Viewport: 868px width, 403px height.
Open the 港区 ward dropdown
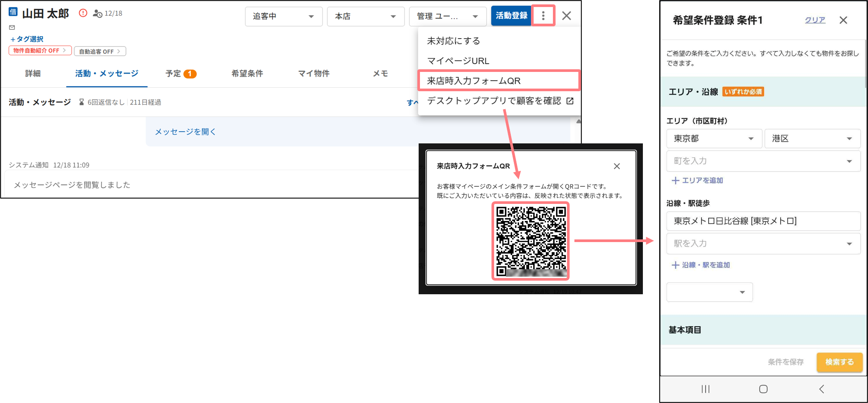pyautogui.click(x=812, y=139)
